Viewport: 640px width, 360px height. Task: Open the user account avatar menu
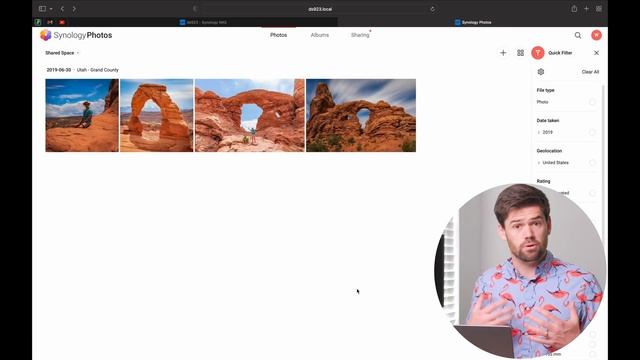tap(596, 35)
